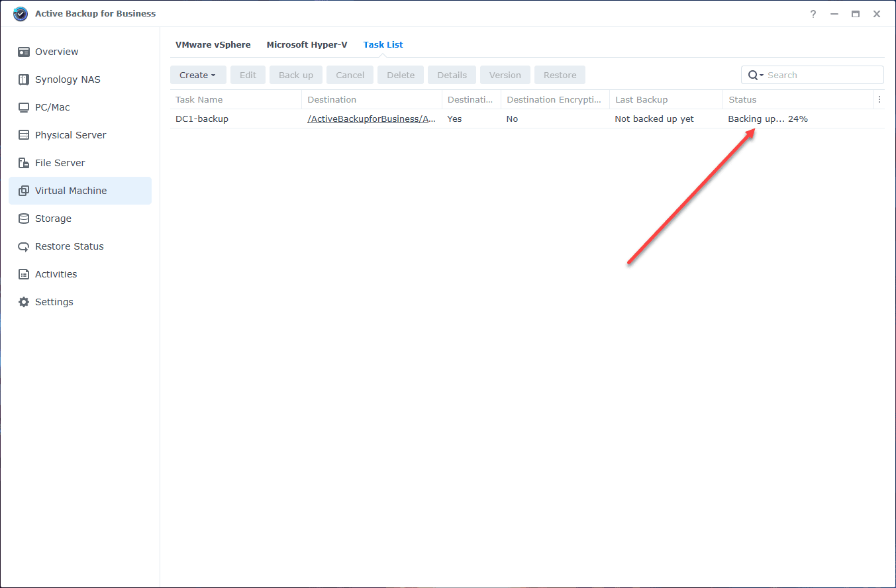Minimize the Active Backup window

[x=834, y=14]
